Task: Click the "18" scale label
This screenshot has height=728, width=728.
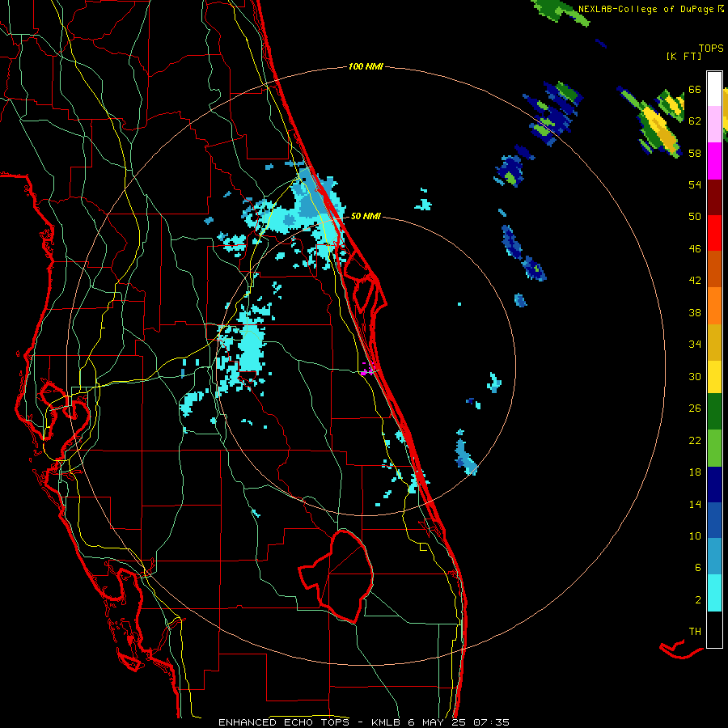Action: click(x=695, y=472)
